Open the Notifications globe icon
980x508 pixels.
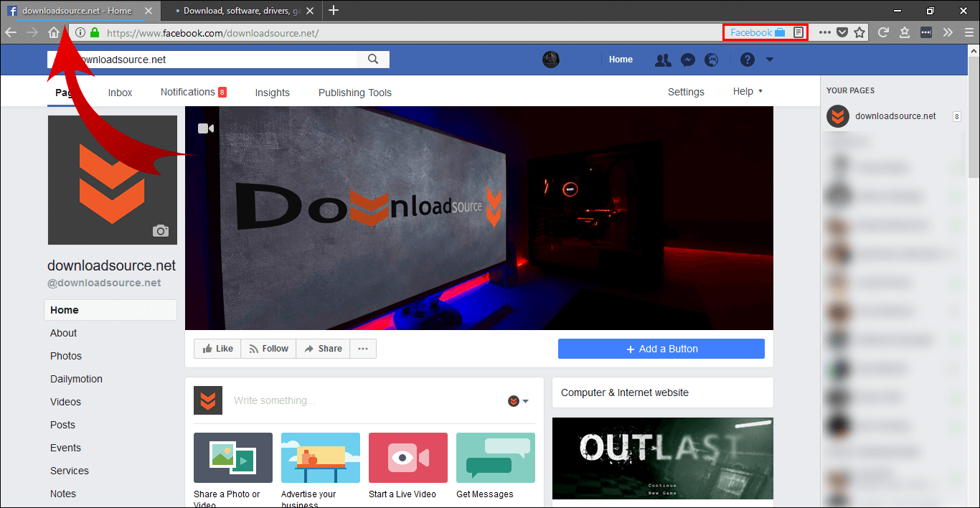point(711,60)
